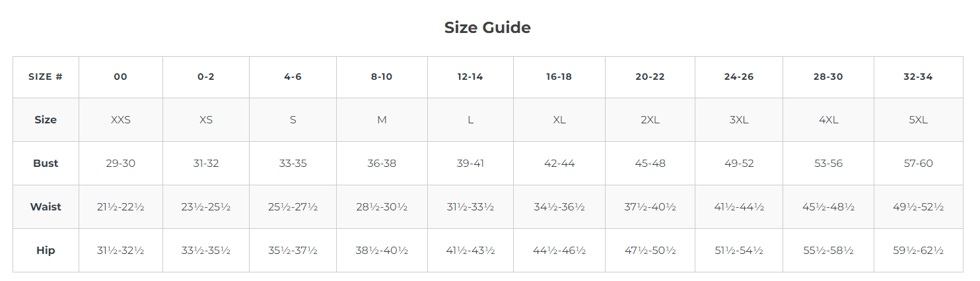Select the XXS size cell

[120, 120]
